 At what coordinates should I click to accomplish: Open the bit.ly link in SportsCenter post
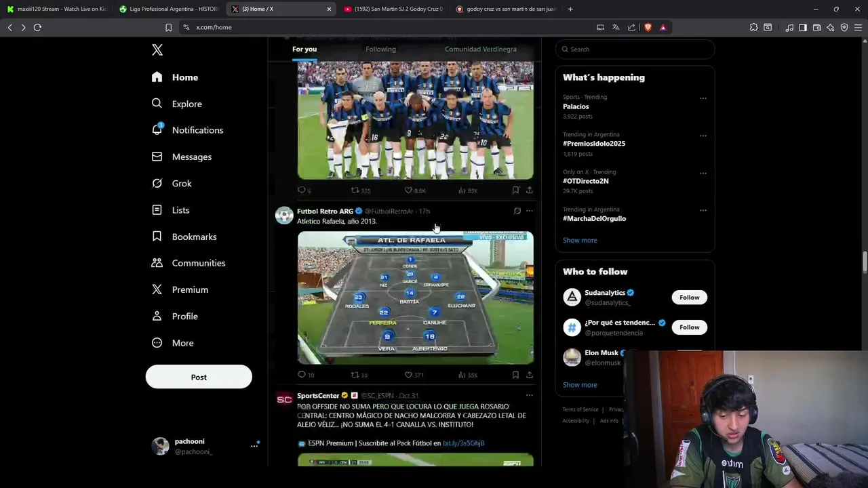(463, 443)
